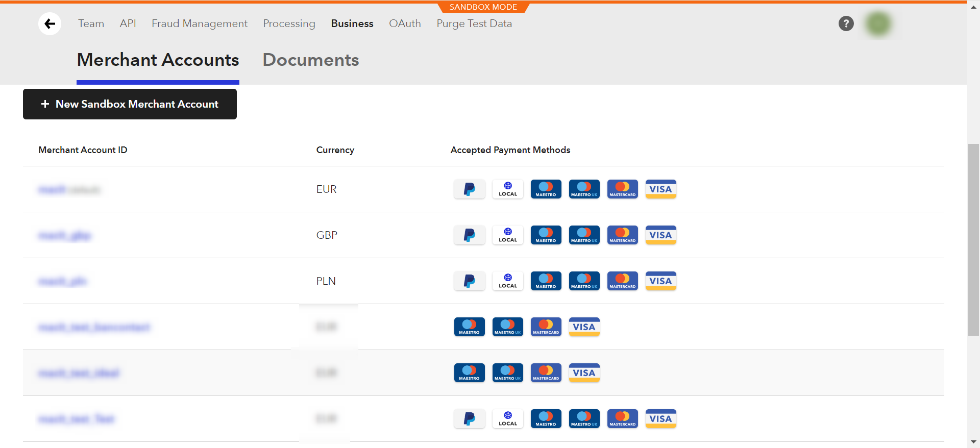Click the Maestro UK icon in bottom row
Image resolution: width=980 pixels, height=448 pixels.
[x=584, y=419]
